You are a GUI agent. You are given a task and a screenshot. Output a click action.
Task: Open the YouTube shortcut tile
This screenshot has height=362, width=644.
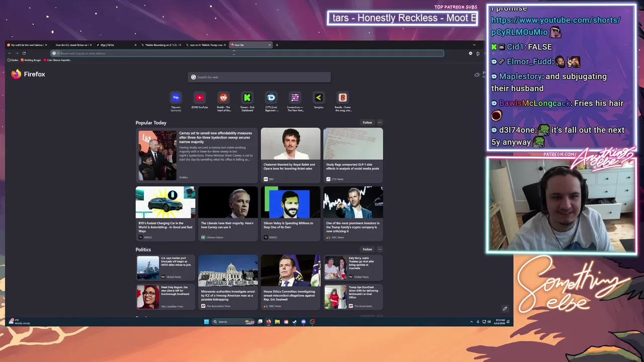pos(199,98)
